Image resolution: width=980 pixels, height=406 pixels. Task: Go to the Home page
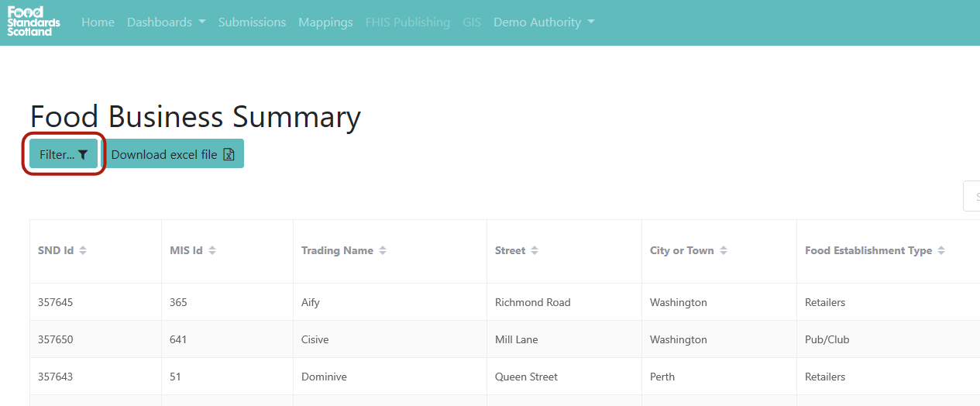coord(98,22)
